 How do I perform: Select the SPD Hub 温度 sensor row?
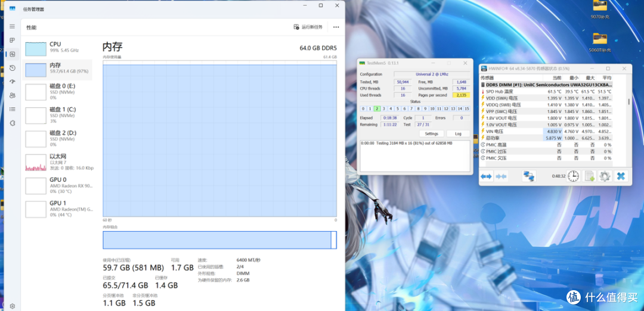click(x=546, y=92)
